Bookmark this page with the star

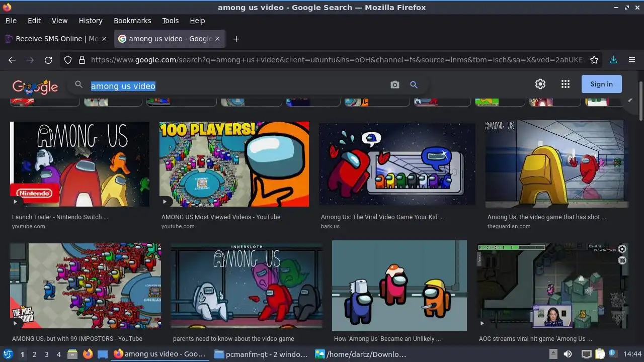pyautogui.click(x=594, y=60)
